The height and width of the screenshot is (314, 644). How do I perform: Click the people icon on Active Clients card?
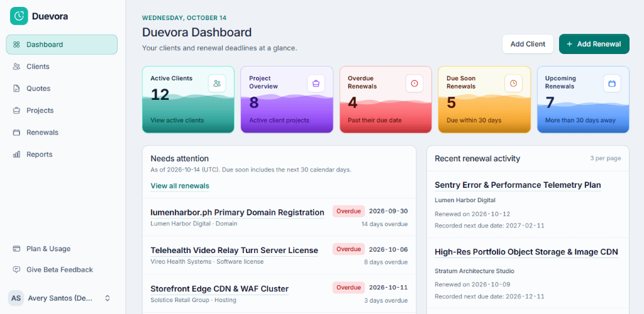coord(217,84)
